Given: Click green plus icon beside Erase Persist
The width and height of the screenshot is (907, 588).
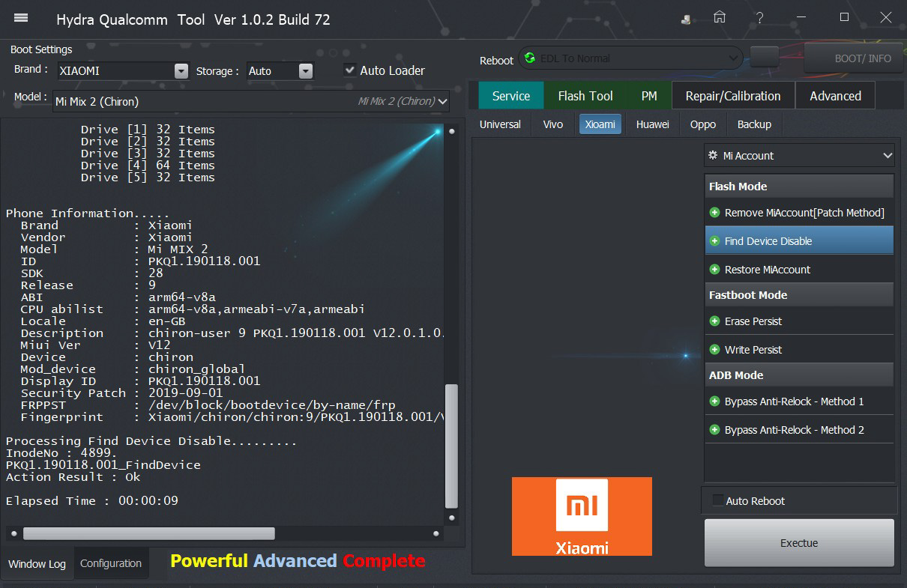Looking at the screenshot, I should pyautogui.click(x=714, y=321).
